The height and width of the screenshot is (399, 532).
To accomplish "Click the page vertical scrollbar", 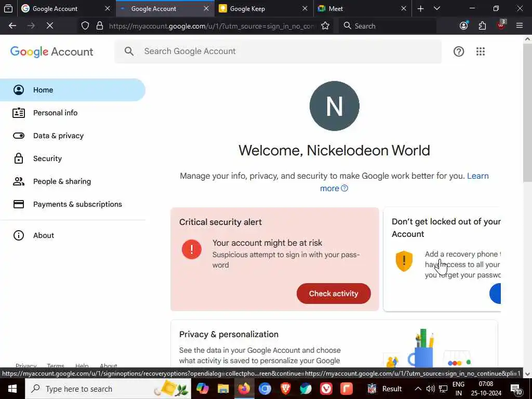I will [x=527, y=112].
